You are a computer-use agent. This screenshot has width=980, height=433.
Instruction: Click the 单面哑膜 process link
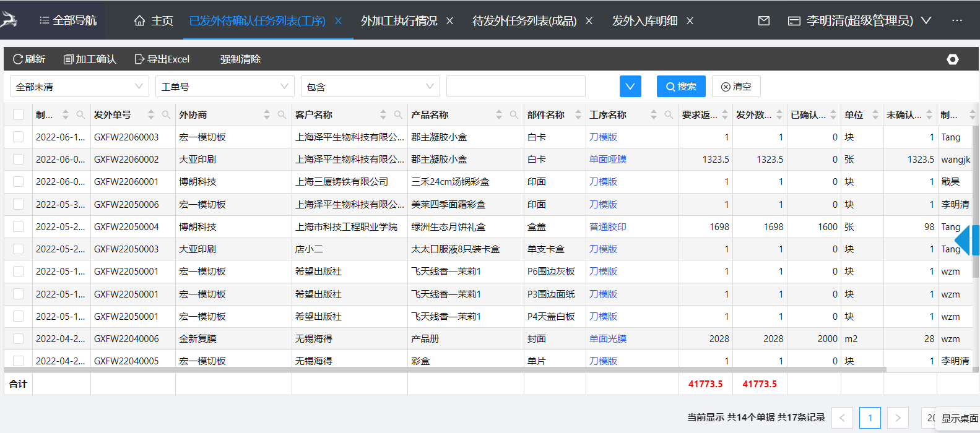pos(607,160)
